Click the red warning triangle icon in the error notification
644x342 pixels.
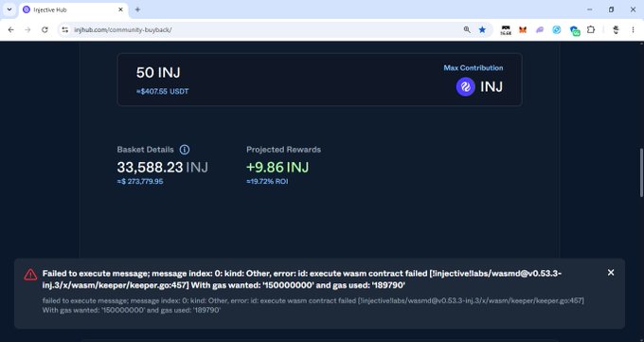click(30, 275)
